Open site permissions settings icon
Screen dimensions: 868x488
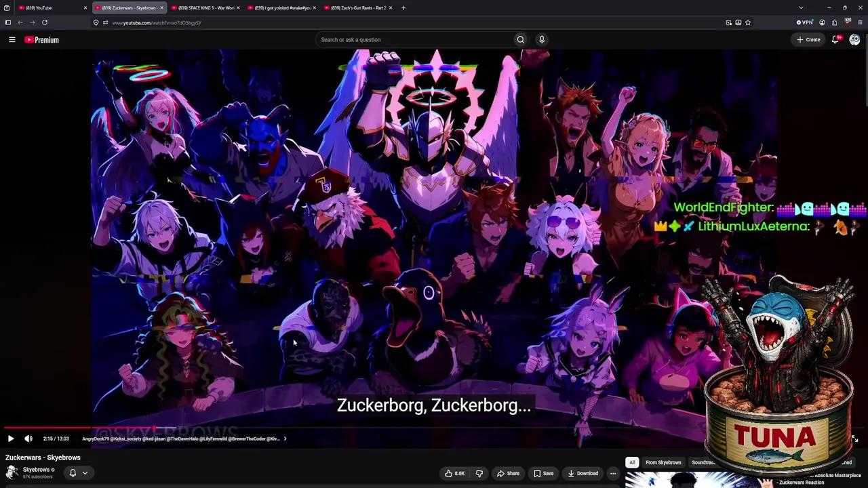pos(105,22)
